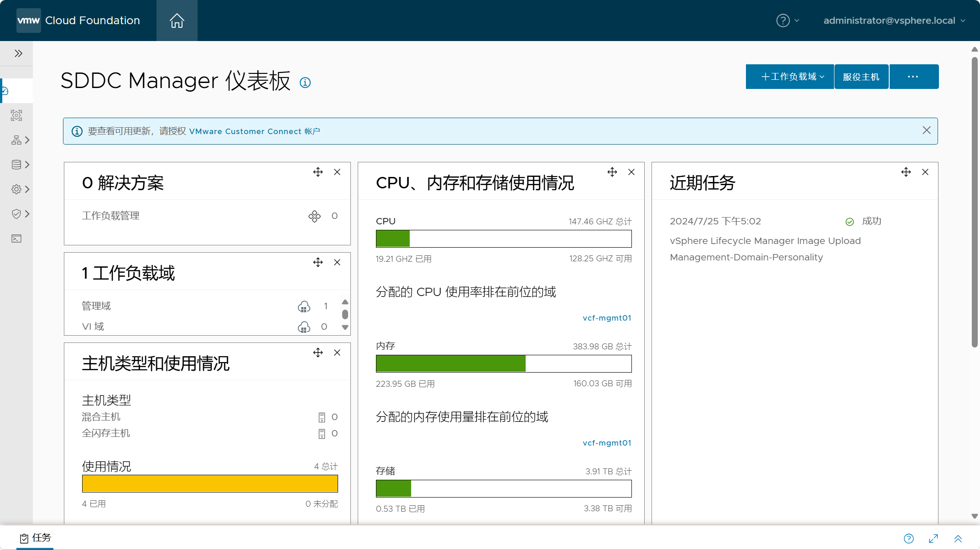Click the 管理域 cloud icon
The image size is (980, 550).
click(x=304, y=306)
